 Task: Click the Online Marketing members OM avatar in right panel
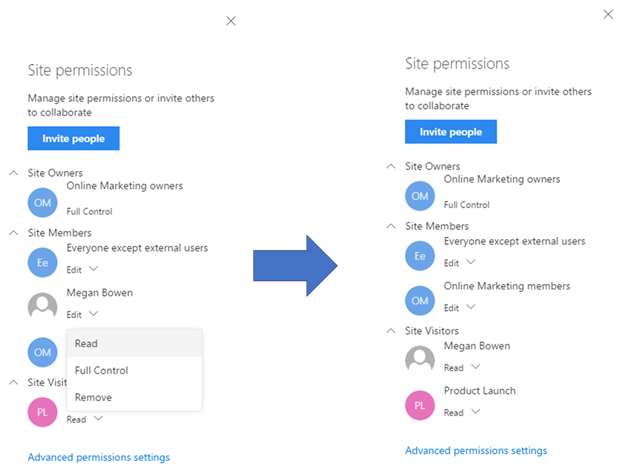click(x=419, y=300)
